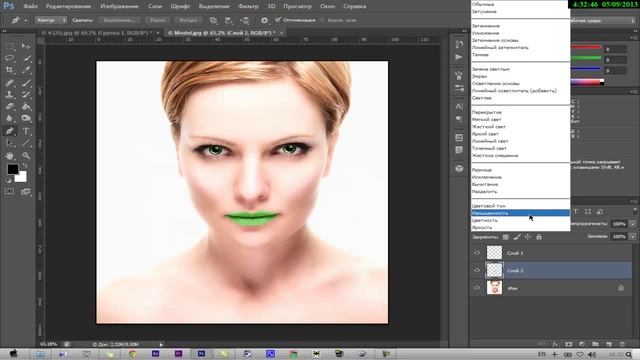Screen dimensions: 640x360
Task: Toggle lock position icon
Action: pos(528,237)
